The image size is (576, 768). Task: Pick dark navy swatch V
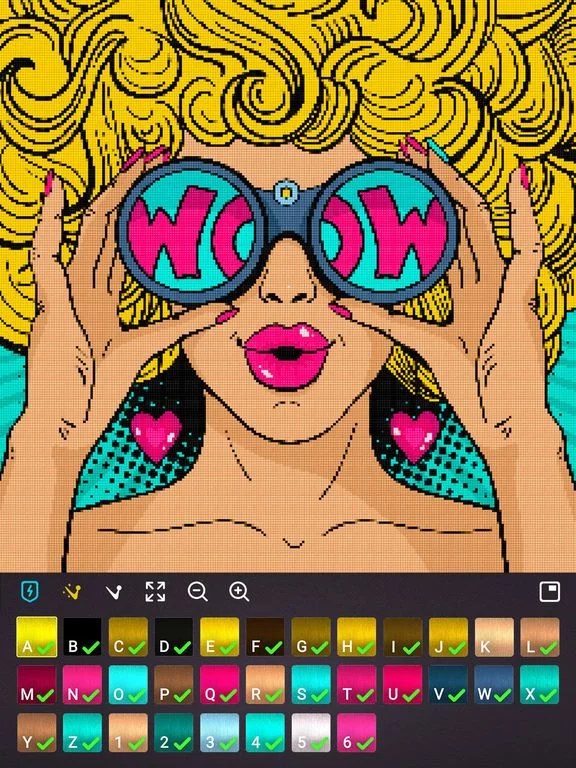(448, 685)
